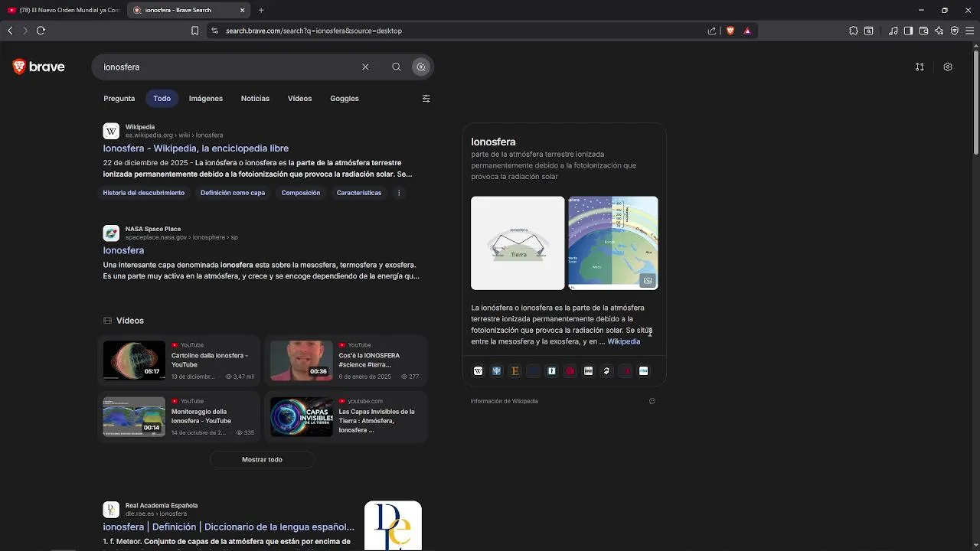Close the Ionosfera - Brave Search tab
Viewport: 980px width, 551px height.
pos(243,10)
